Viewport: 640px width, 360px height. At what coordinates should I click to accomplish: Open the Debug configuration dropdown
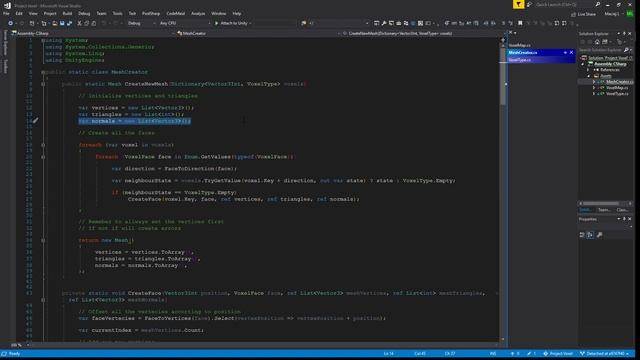pos(141,23)
